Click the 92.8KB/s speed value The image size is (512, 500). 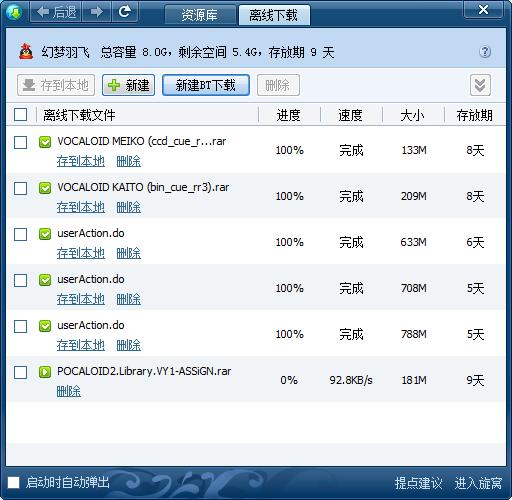[351, 380]
